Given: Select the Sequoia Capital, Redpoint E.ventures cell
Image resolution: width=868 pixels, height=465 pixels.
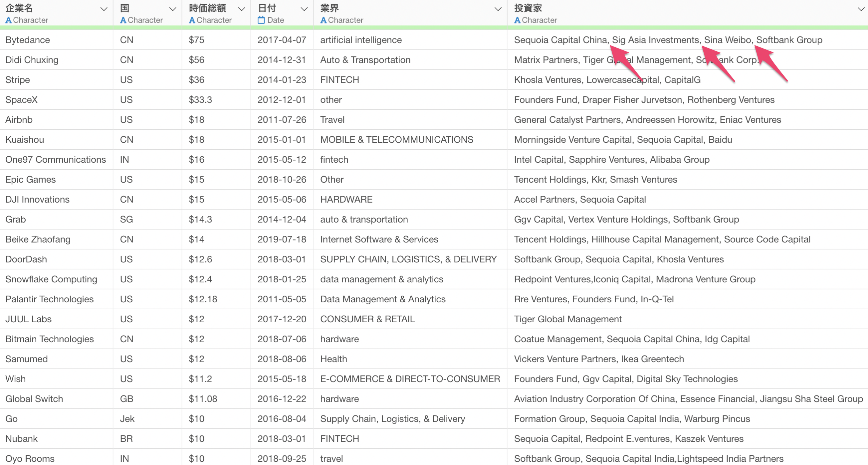Looking at the screenshot, I should [x=687, y=439].
